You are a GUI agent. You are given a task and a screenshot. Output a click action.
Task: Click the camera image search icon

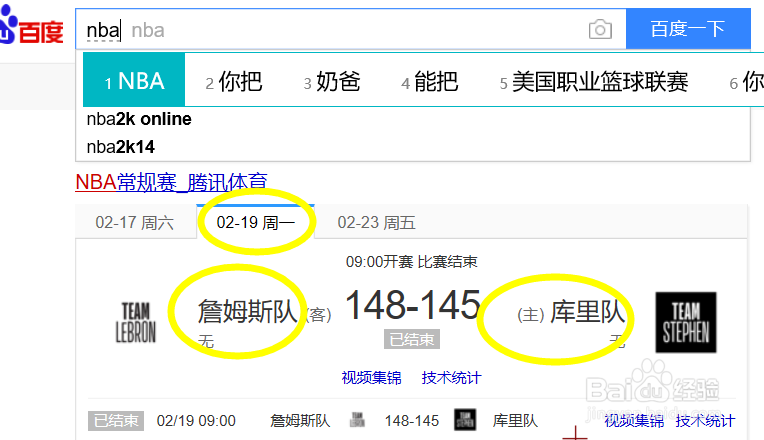(x=600, y=30)
